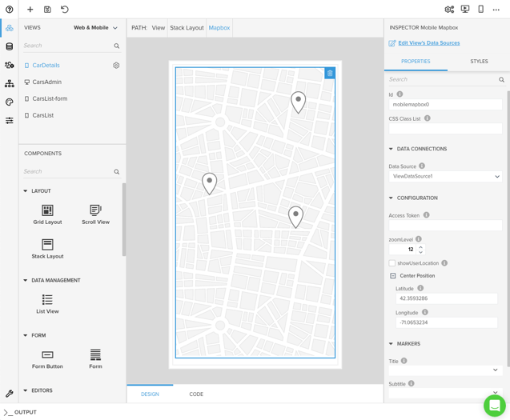This screenshot has width=510, height=420.
Task: Open the Data Source dropdown
Action: (445, 177)
